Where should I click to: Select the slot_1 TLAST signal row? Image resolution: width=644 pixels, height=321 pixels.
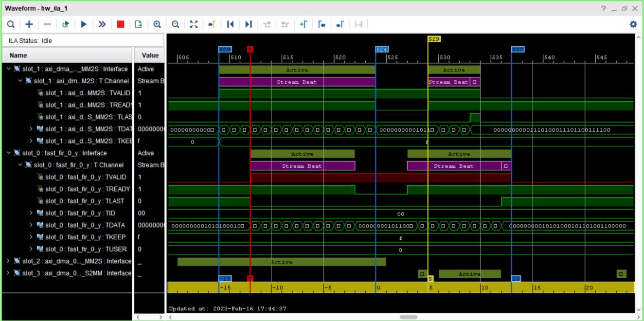(84, 117)
